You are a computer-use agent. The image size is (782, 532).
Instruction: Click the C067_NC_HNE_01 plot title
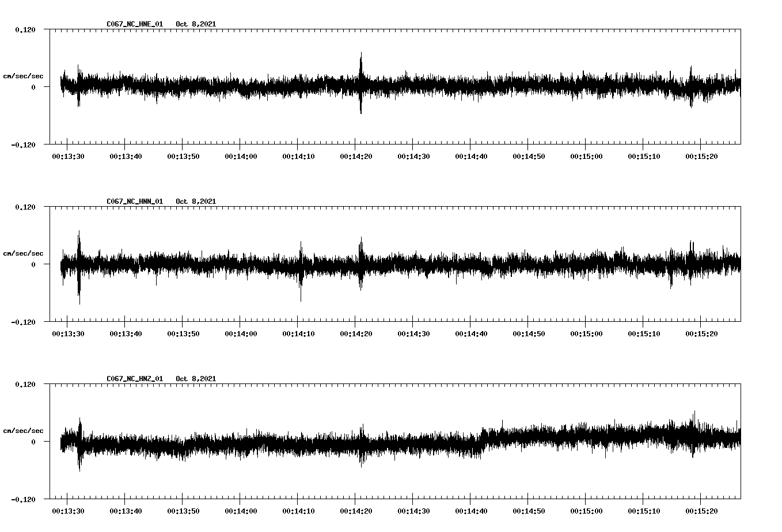coord(135,24)
